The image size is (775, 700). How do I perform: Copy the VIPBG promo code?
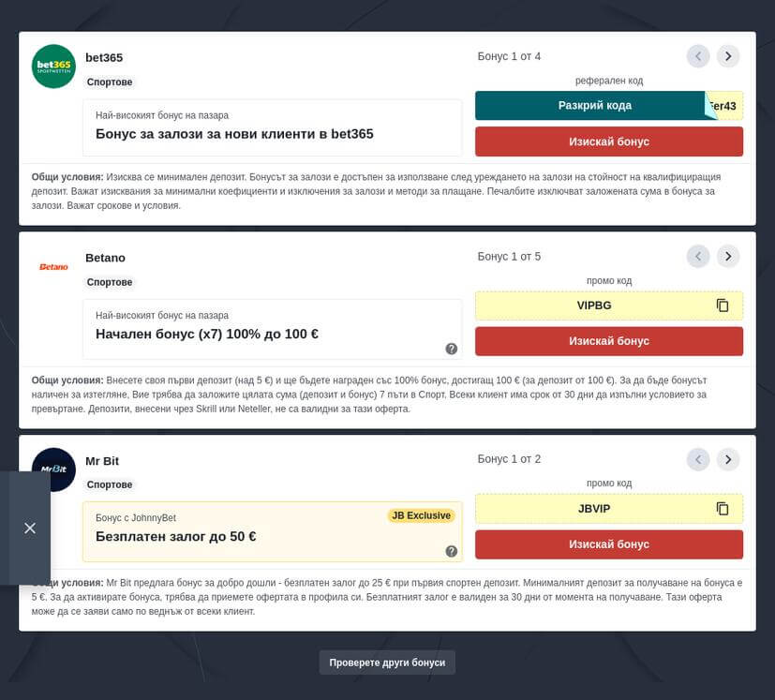click(722, 305)
